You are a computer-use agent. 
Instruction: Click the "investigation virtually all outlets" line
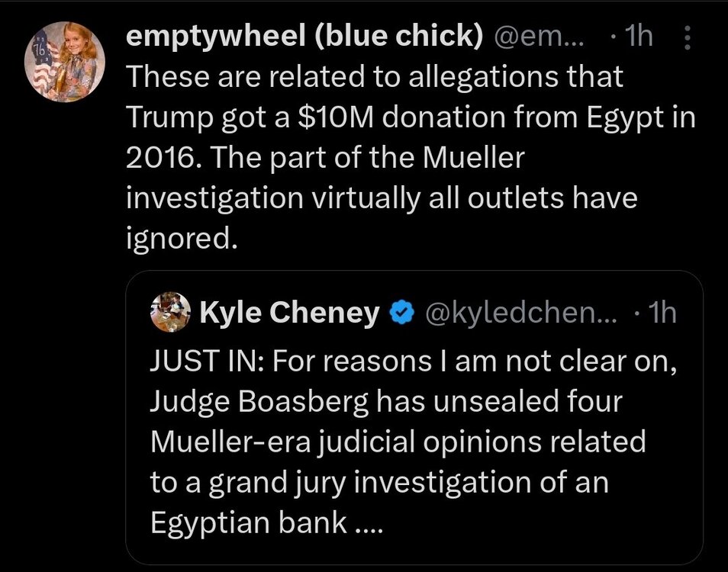[x=381, y=198]
